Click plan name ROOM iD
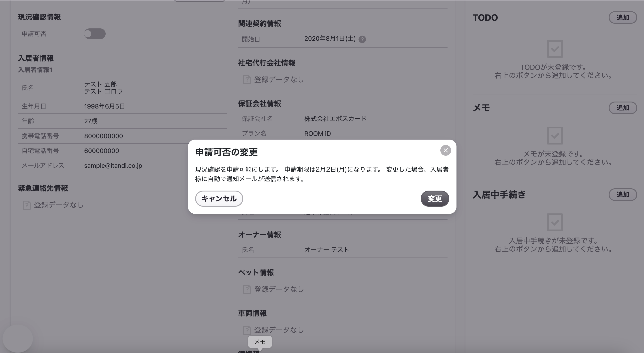The image size is (644, 353). [318, 134]
